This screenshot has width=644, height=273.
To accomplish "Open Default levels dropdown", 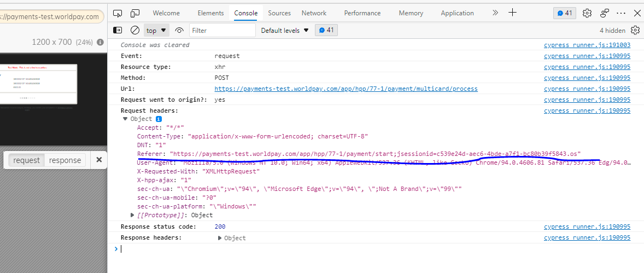I will [x=285, y=30].
